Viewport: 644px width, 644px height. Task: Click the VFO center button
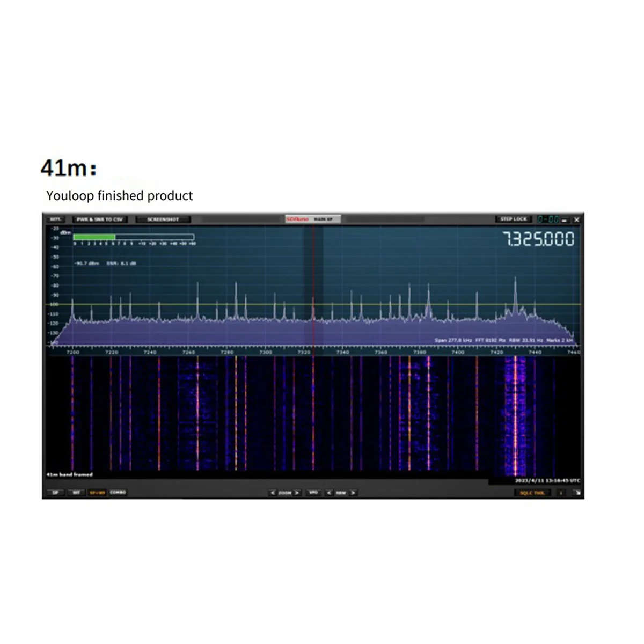313,493
